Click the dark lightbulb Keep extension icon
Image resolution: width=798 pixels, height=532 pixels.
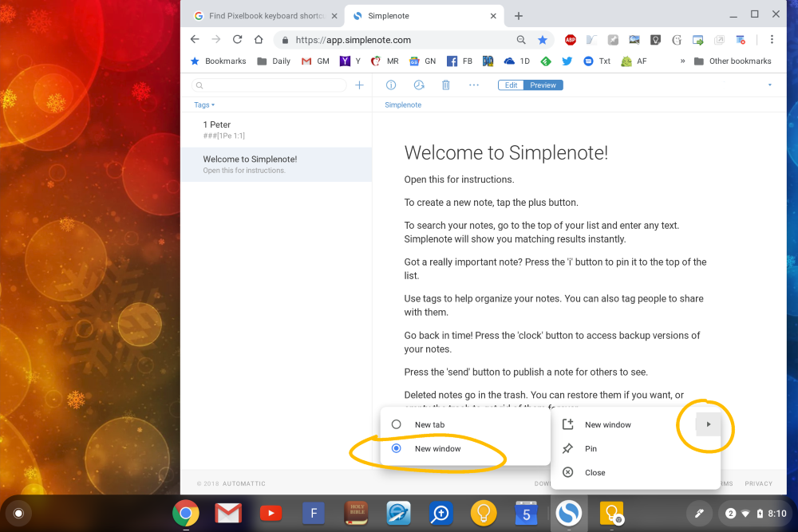[655, 40]
